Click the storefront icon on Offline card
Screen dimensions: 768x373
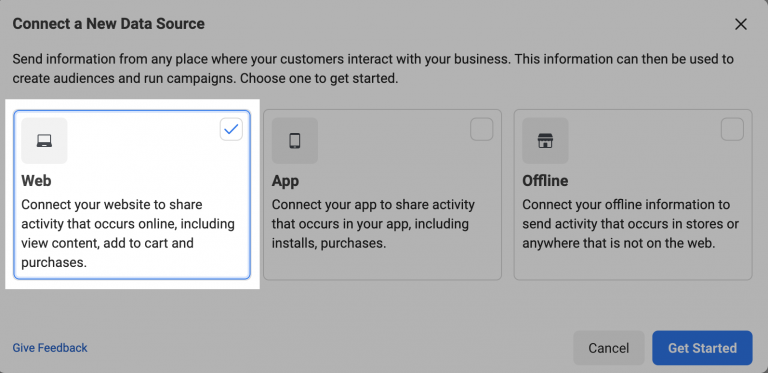click(545, 141)
